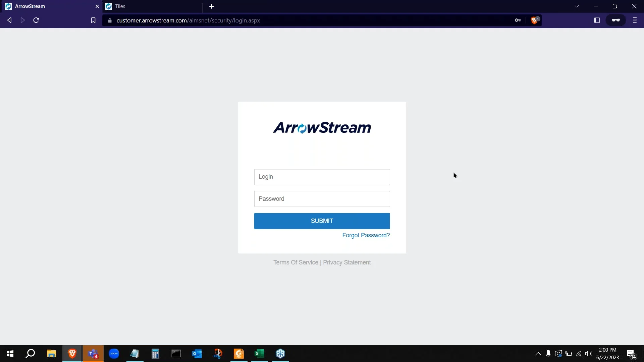This screenshot has height=362, width=644.
Task: Open the Snipping Tool from the taskbar
Action: pyautogui.click(x=218, y=354)
